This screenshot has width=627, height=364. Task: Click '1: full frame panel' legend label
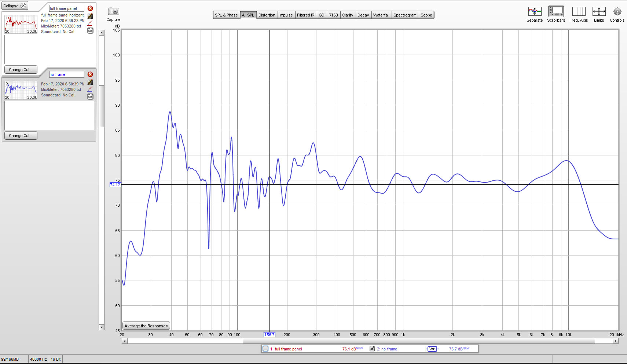point(286,349)
